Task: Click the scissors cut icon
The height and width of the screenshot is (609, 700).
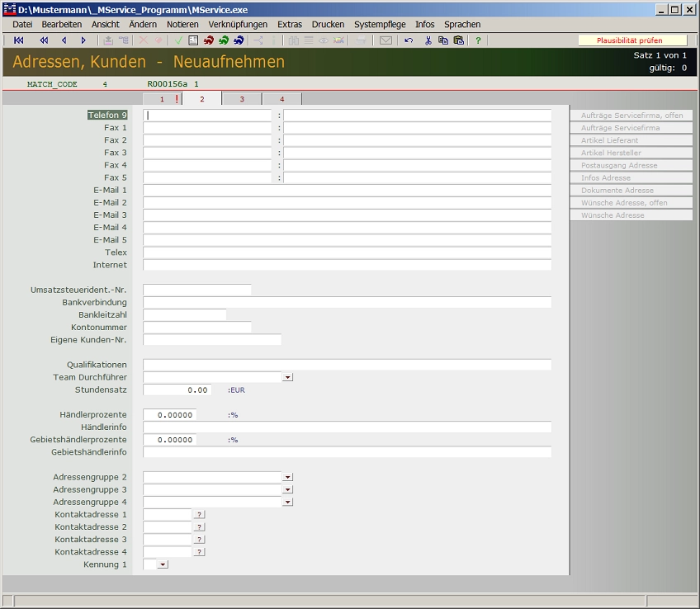Action: point(428,40)
